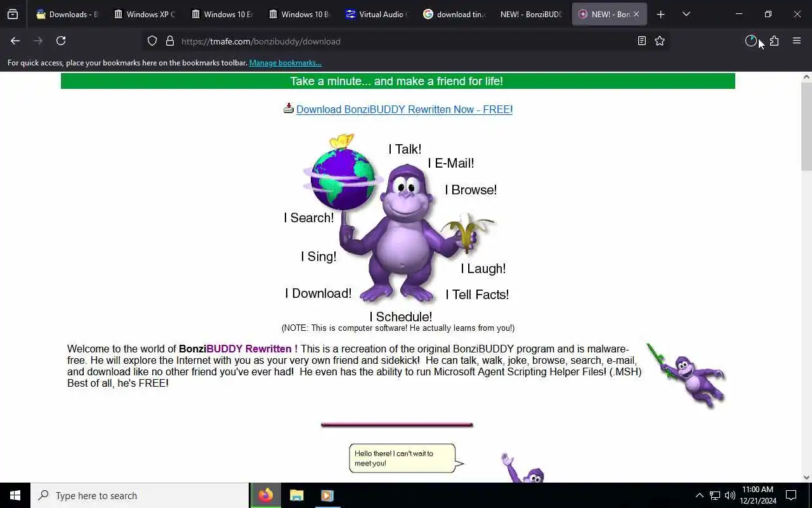Image resolution: width=812 pixels, height=508 pixels.
Task: Click 'I Laugh!' text
Action: pyautogui.click(x=483, y=269)
